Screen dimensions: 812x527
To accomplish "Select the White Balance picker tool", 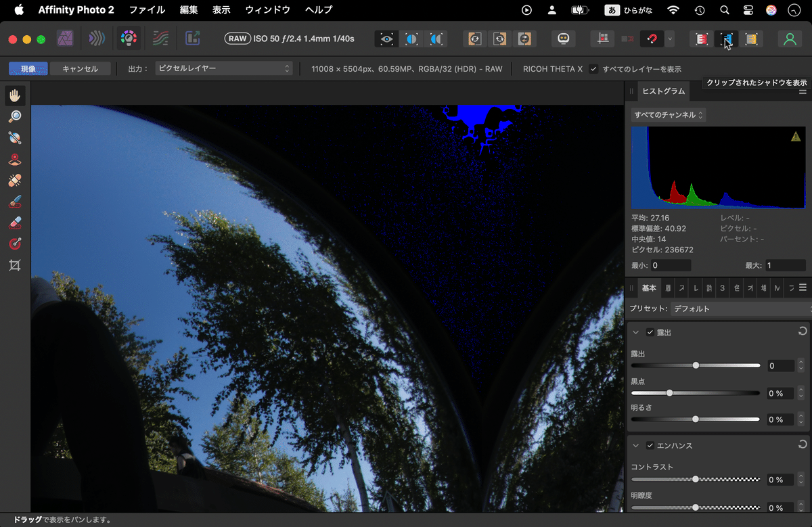I will [15, 137].
